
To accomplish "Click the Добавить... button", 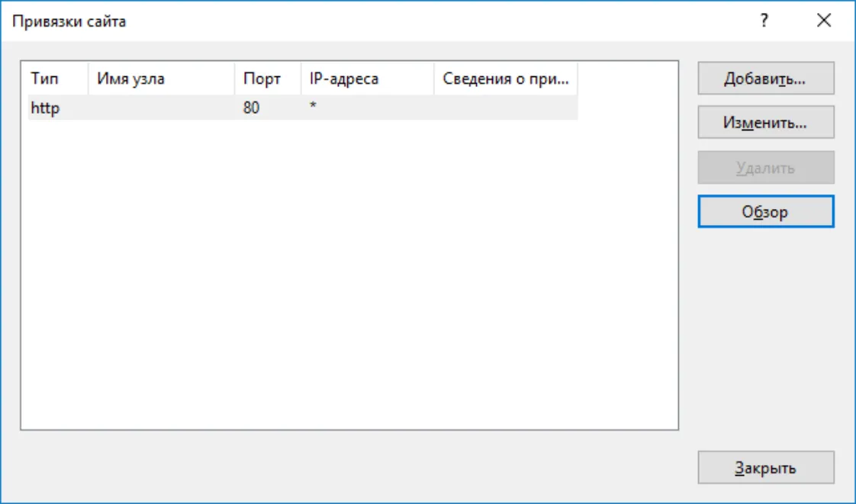I will (x=765, y=79).
